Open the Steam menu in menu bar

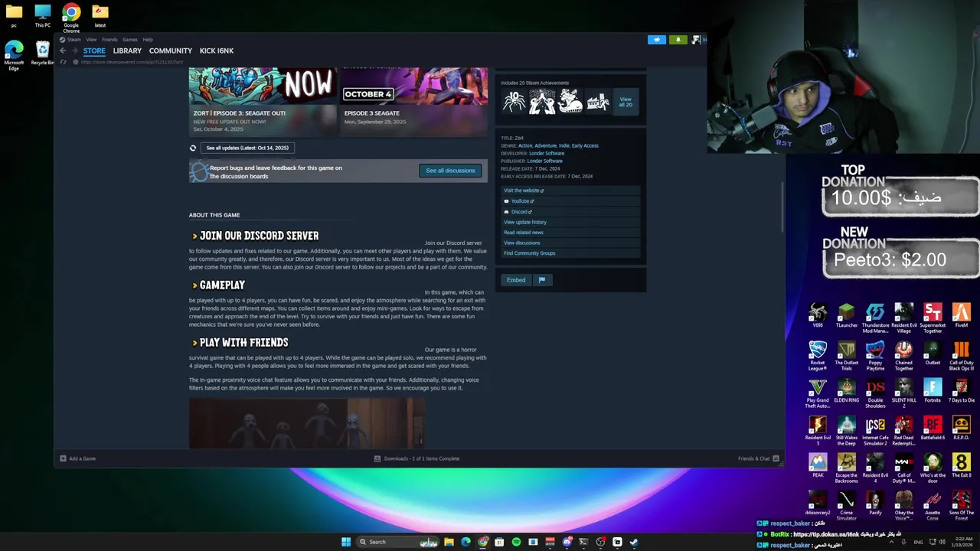click(73, 40)
